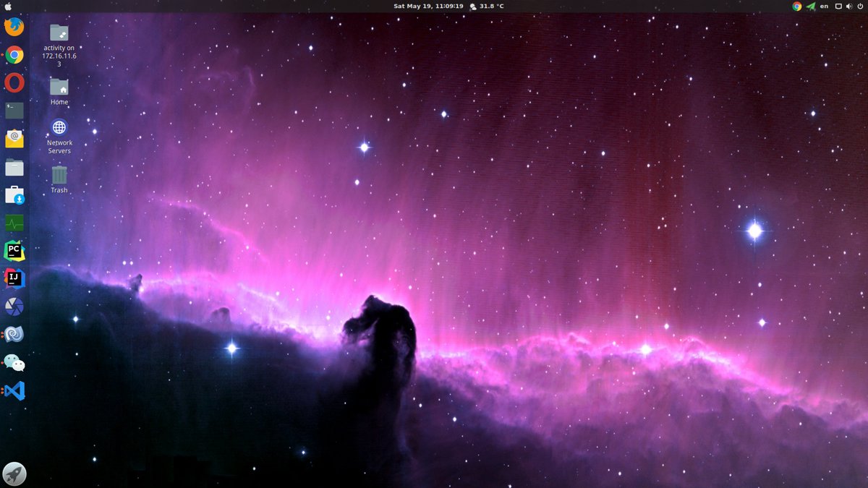Open the file manager in dock

point(14,167)
